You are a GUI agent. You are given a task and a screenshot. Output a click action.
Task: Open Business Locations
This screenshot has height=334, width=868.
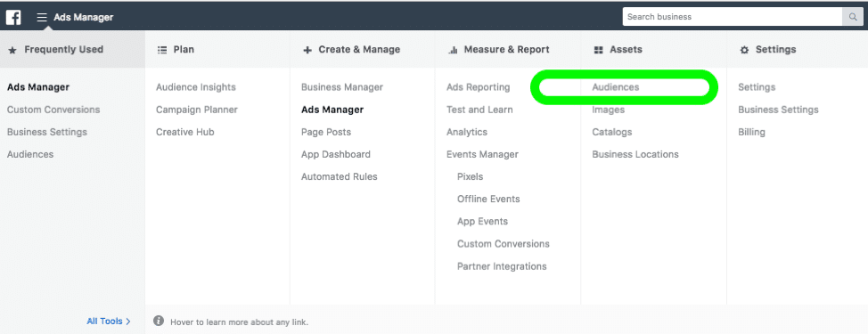tap(635, 154)
